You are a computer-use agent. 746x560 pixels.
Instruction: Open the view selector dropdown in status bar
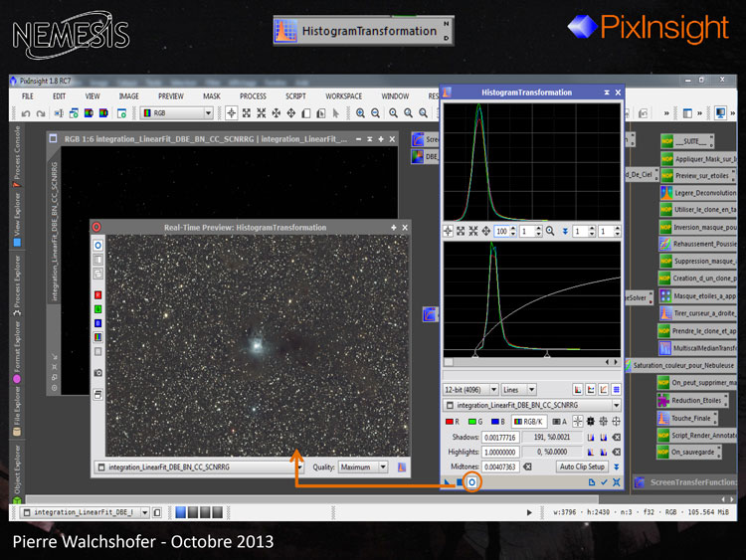point(85,512)
